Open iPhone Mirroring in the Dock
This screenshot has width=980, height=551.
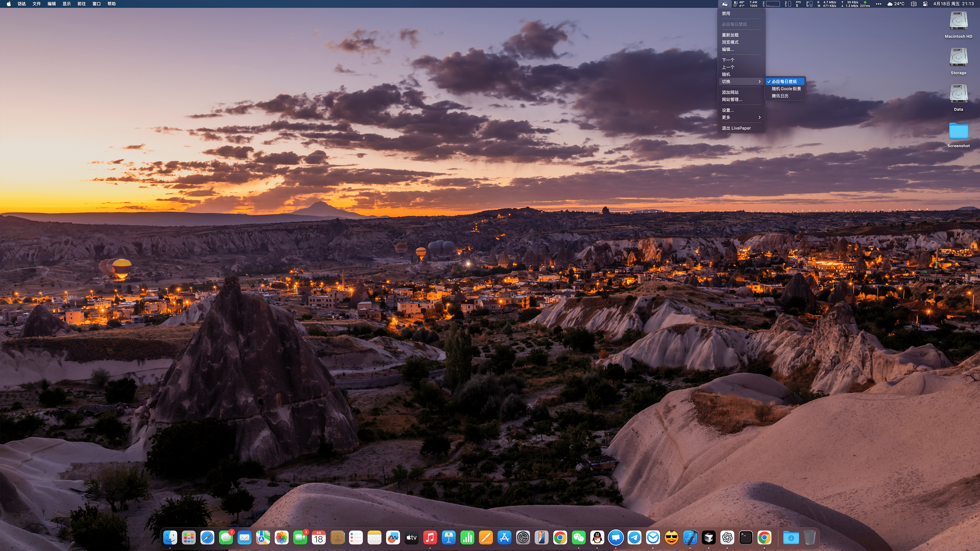[x=542, y=538]
